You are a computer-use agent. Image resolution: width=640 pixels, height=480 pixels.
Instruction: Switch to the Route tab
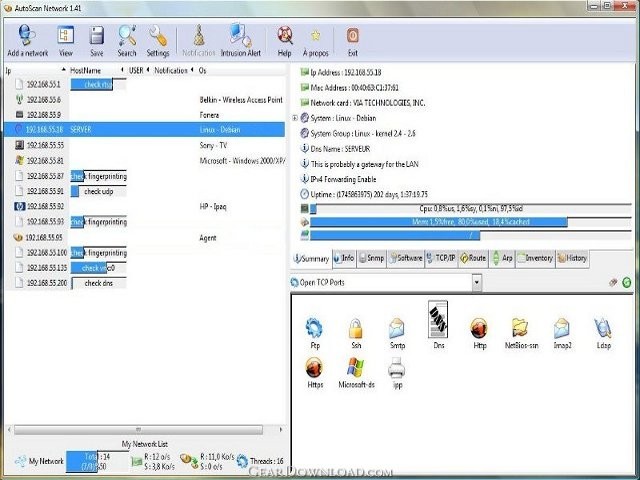[473, 258]
